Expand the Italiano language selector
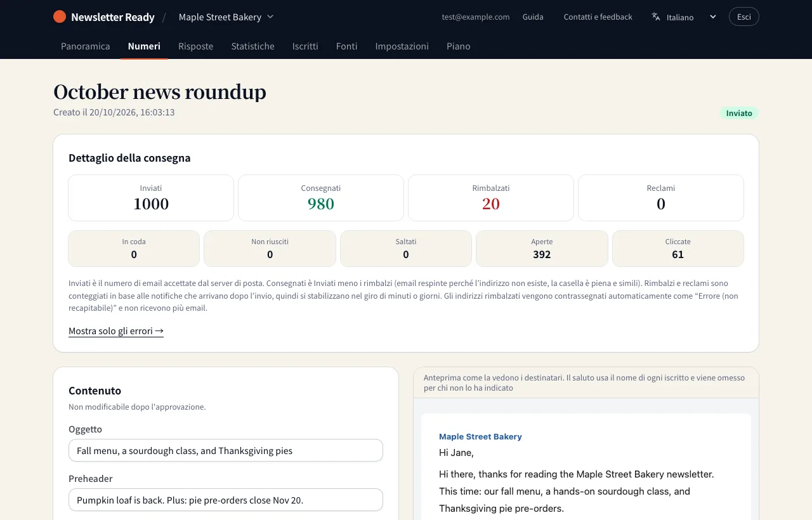812x520 pixels. pyautogui.click(x=684, y=17)
